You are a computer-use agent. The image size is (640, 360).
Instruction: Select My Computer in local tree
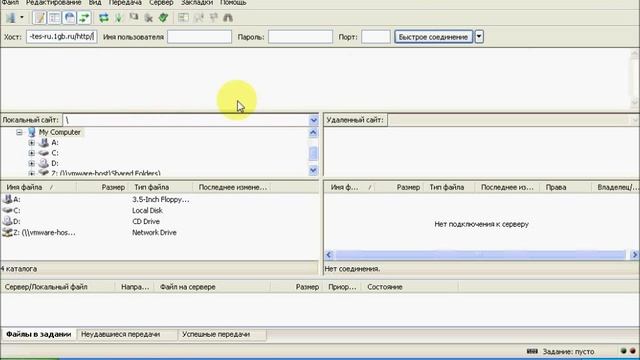click(60, 132)
